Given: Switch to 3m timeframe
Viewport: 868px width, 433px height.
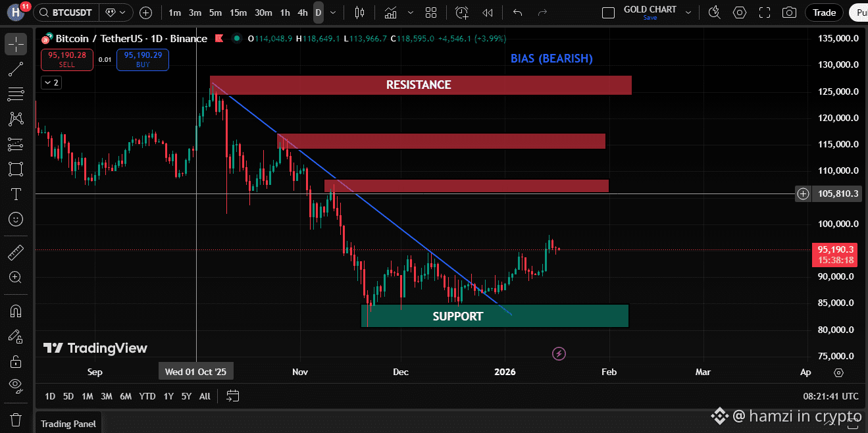Looking at the screenshot, I should (x=195, y=13).
